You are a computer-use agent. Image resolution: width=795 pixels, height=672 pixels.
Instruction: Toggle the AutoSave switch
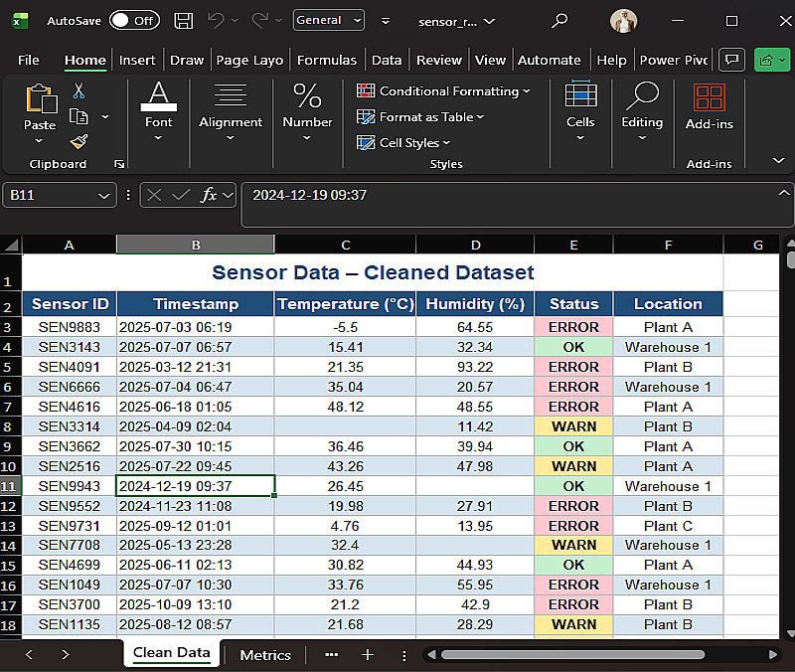(x=133, y=20)
